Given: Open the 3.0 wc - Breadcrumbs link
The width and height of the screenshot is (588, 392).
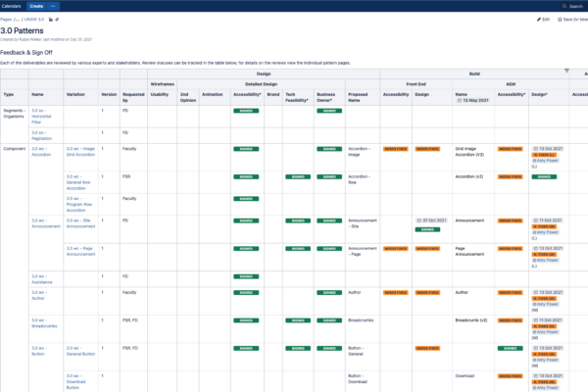Looking at the screenshot, I should (44, 323).
